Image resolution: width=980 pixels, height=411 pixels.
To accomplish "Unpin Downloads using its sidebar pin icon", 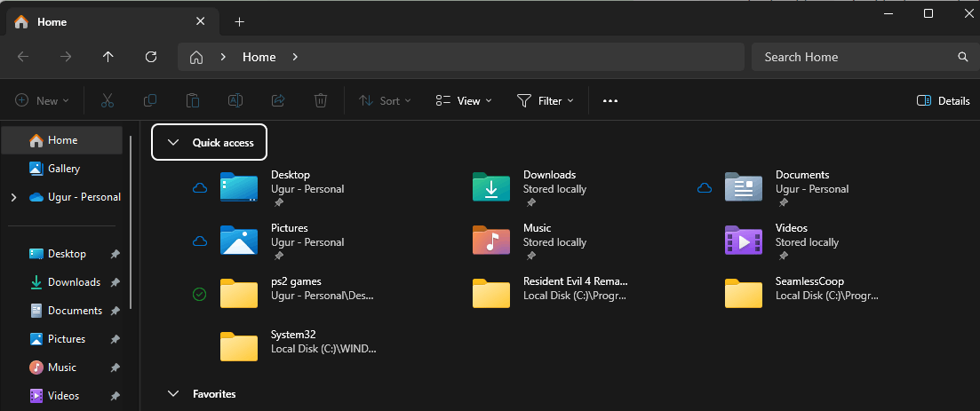I will [115, 282].
